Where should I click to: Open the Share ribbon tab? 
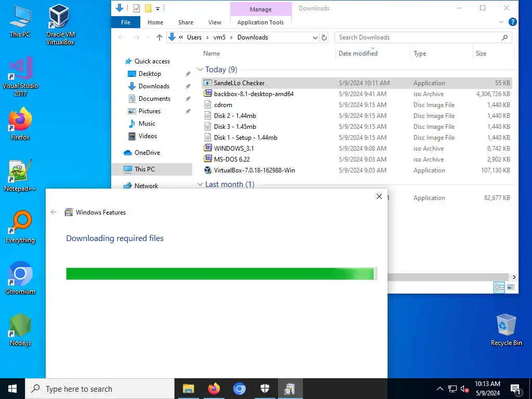point(185,22)
